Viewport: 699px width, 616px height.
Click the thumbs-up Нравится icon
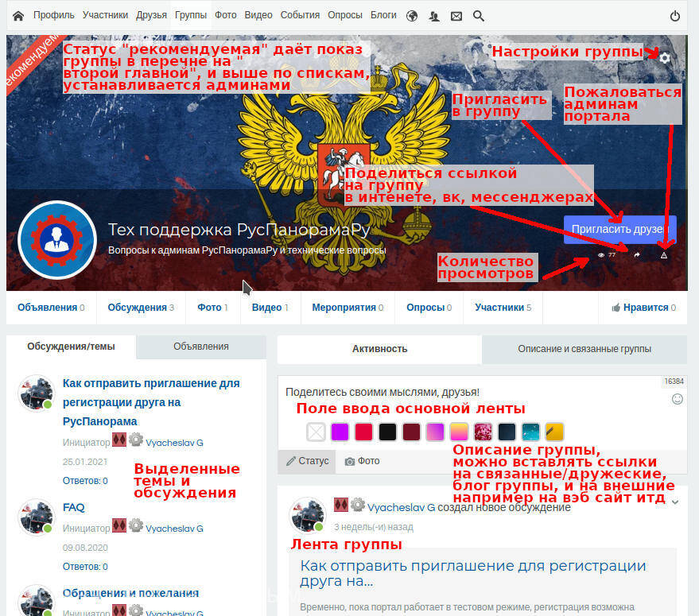616,308
